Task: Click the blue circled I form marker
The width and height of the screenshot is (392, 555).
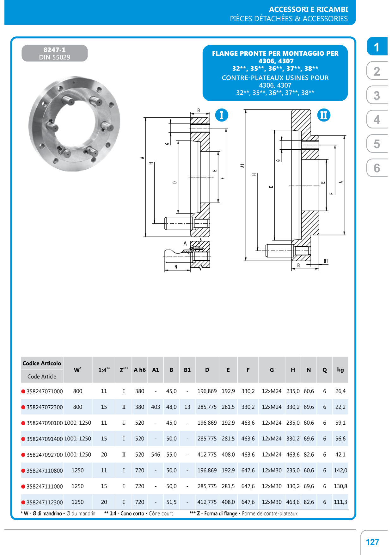Action: pyautogui.click(x=222, y=115)
